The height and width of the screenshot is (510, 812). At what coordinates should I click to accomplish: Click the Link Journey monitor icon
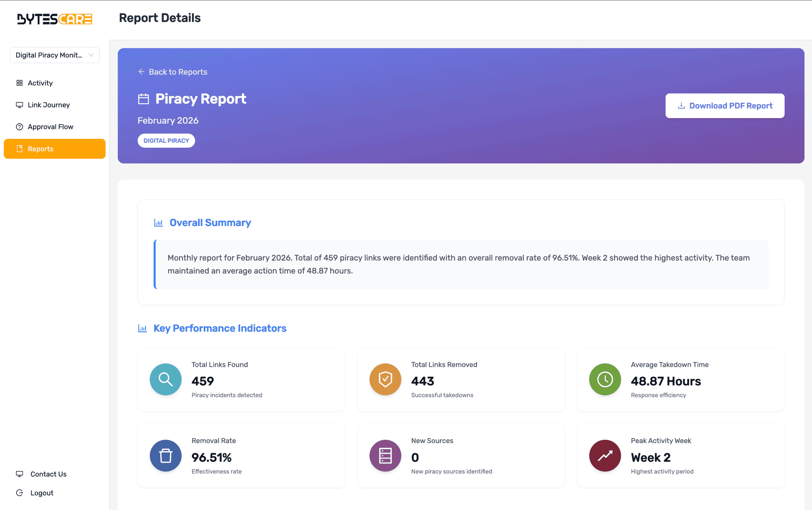(x=19, y=105)
